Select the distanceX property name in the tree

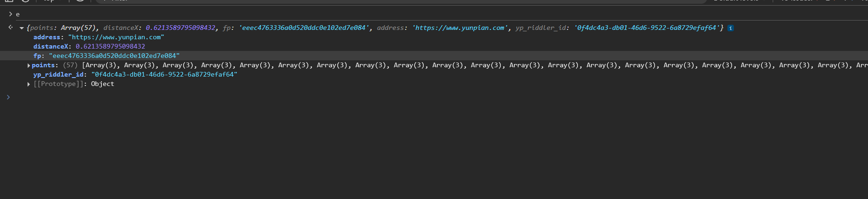[x=51, y=47]
